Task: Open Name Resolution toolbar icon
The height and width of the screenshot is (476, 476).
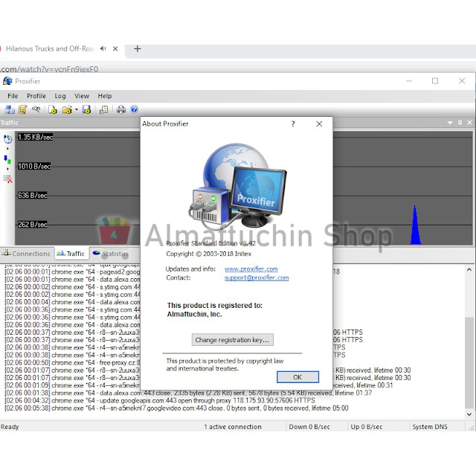Action: coord(36,109)
